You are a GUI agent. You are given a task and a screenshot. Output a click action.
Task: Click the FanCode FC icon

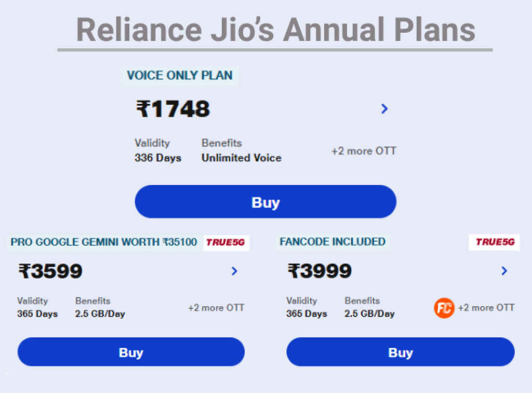click(444, 308)
